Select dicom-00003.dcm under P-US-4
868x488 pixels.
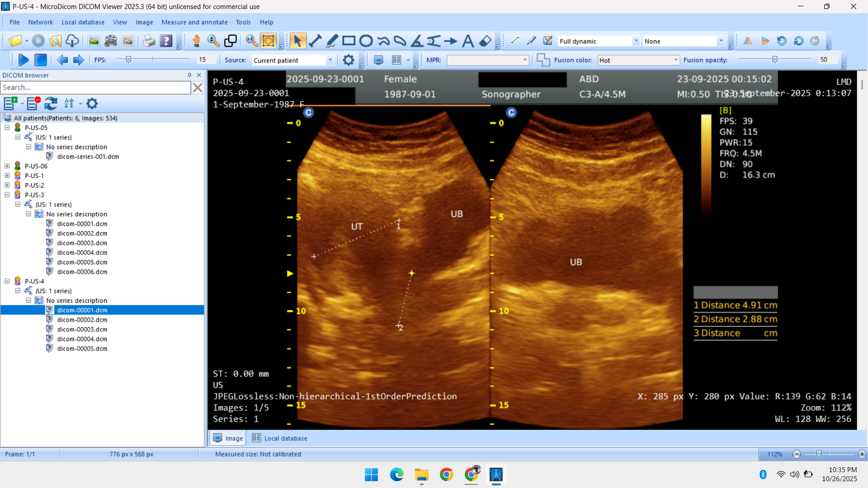pos(82,329)
